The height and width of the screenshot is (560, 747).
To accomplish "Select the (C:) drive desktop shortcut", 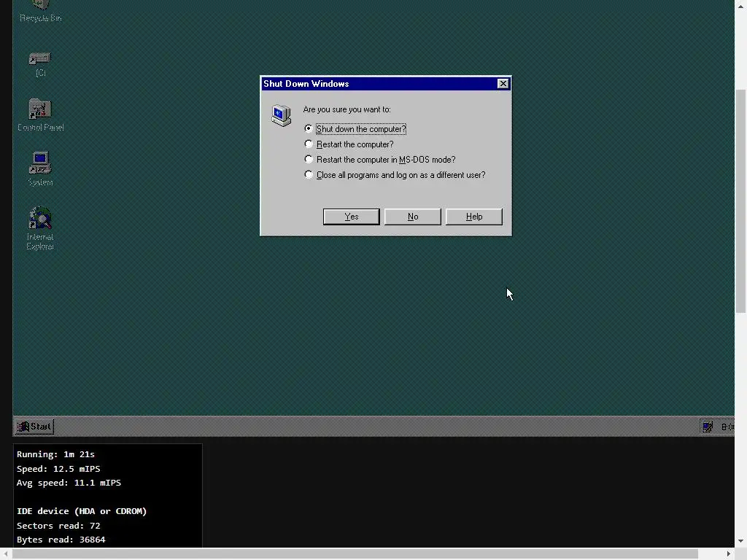I will (40, 64).
